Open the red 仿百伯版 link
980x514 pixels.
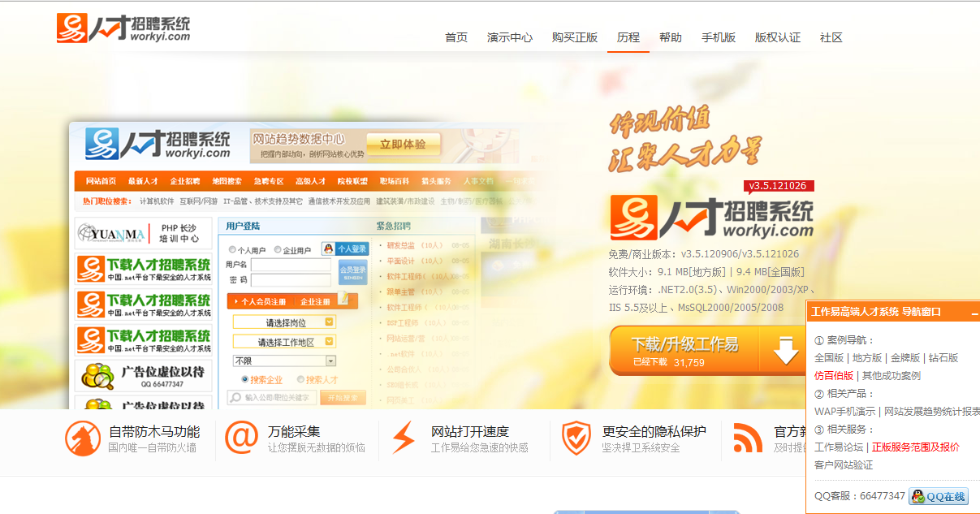coord(834,376)
